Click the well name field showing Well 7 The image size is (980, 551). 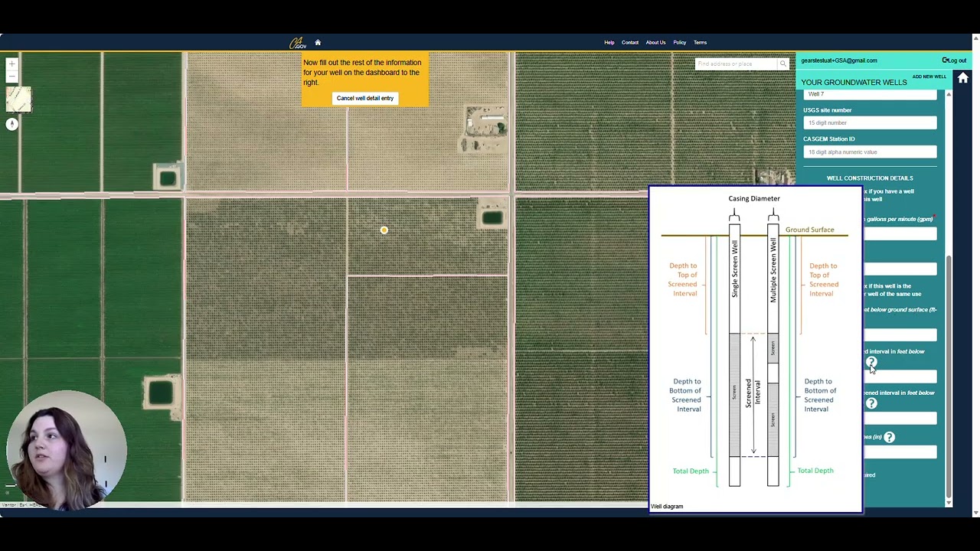870,94
